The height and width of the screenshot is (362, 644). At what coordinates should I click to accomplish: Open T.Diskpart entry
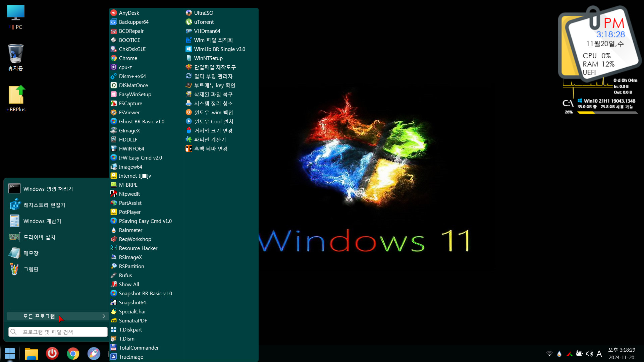tap(126, 329)
